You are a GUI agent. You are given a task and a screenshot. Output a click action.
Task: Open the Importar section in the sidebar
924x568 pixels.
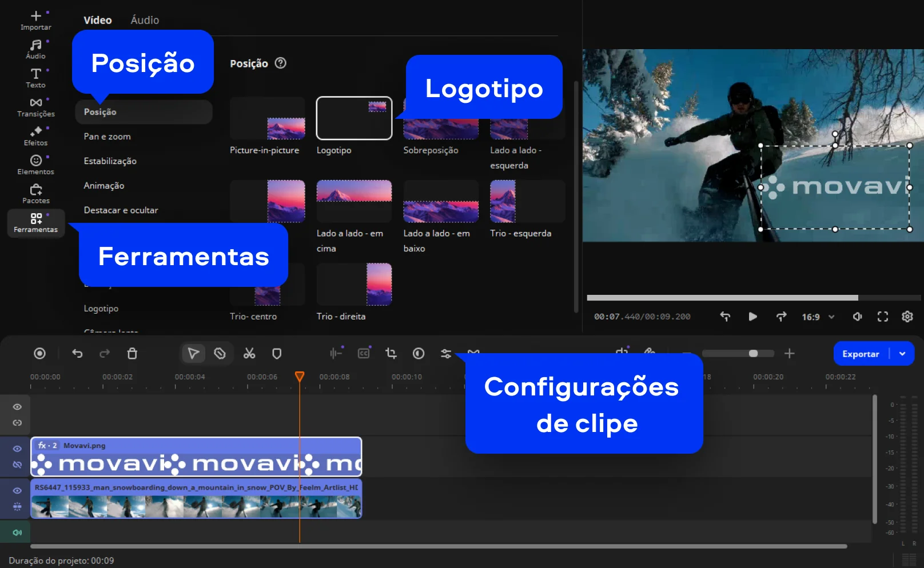35,21
